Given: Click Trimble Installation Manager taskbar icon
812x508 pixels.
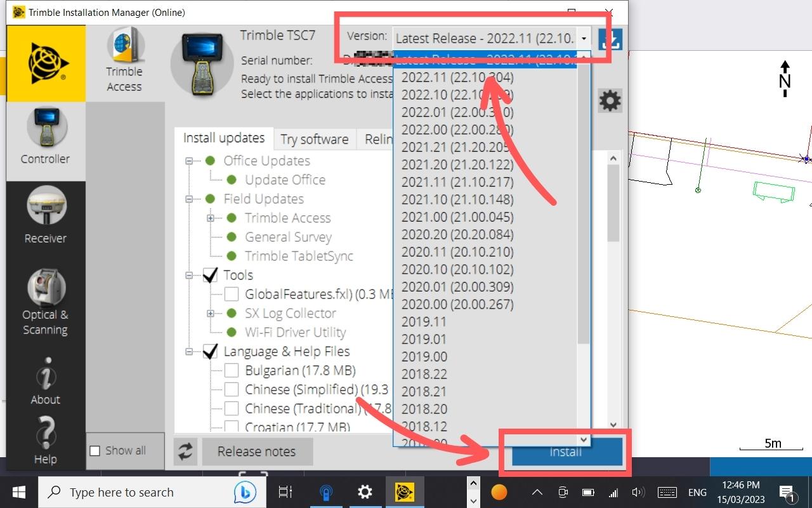Looking at the screenshot, I should (405, 492).
